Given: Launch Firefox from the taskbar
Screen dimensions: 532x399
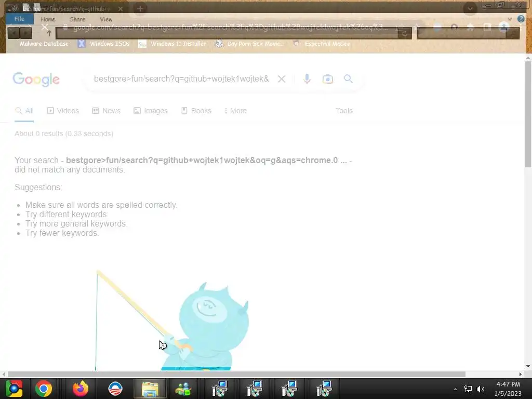Looking at the screenshot, I should click(81, 389).
